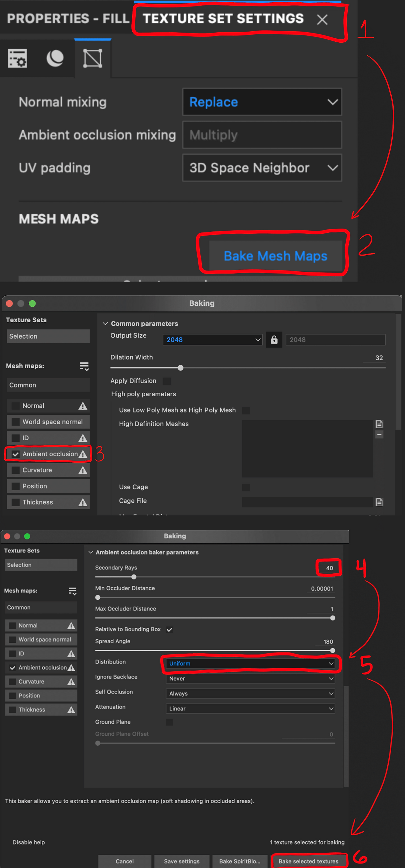
Task: Open the Ignore Backface Never dropdown
Action: [250, 678]
